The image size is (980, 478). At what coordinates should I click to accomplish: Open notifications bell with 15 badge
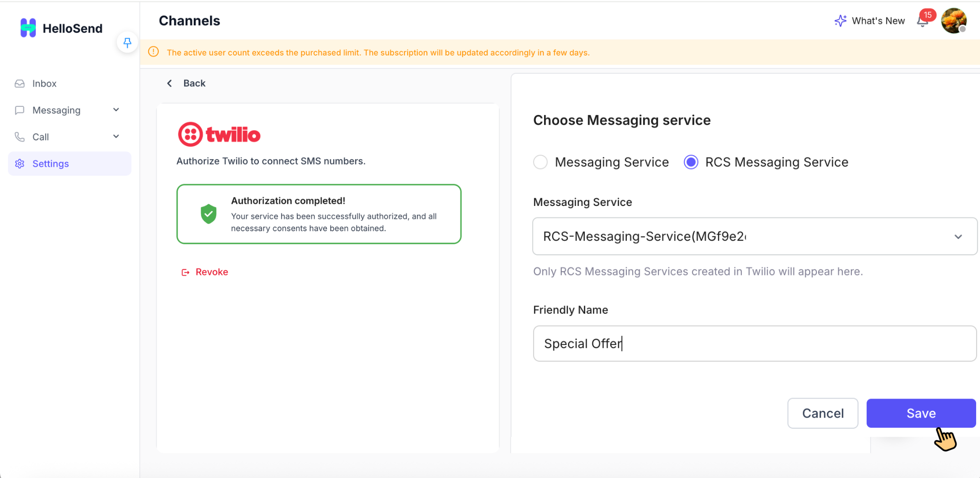924,21
